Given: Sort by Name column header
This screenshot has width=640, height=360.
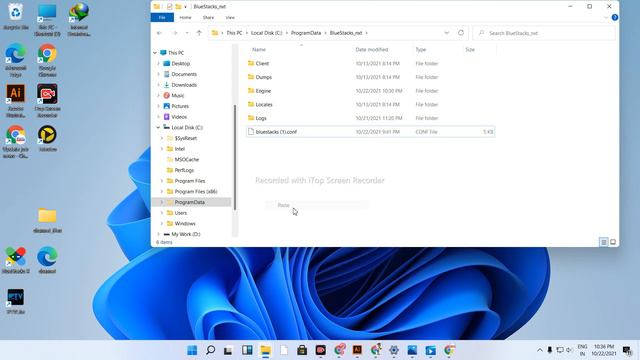Looking at the screenshot, I should pyautogui.click(x=259, y=49).
